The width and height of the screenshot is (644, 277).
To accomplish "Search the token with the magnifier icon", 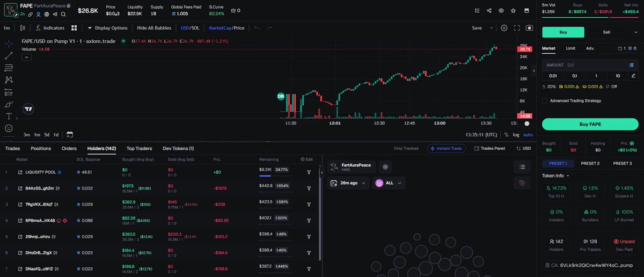I will (x=63, y=14).
